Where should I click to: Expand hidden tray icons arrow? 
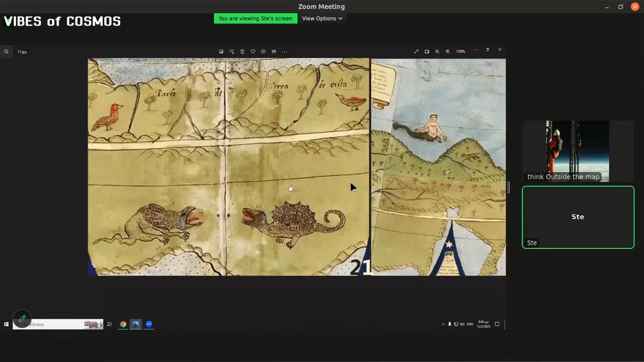(443, 324)
